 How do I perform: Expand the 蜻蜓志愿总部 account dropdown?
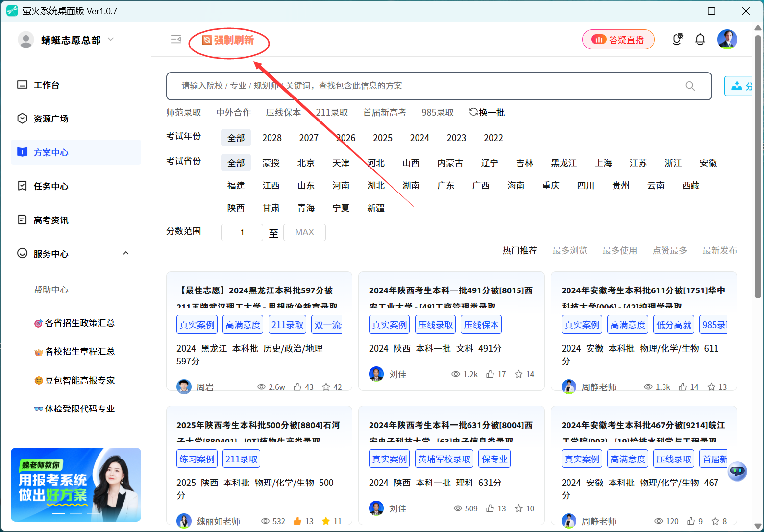pos(111,40)
